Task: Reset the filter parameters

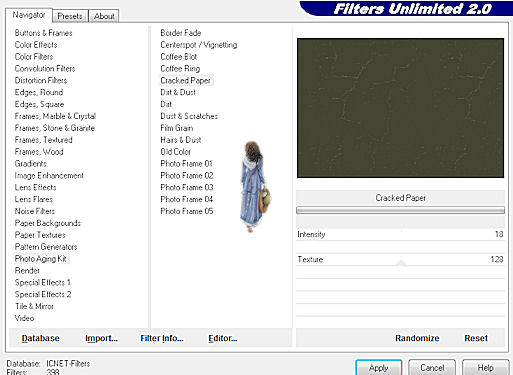Action: pos(476,338)
